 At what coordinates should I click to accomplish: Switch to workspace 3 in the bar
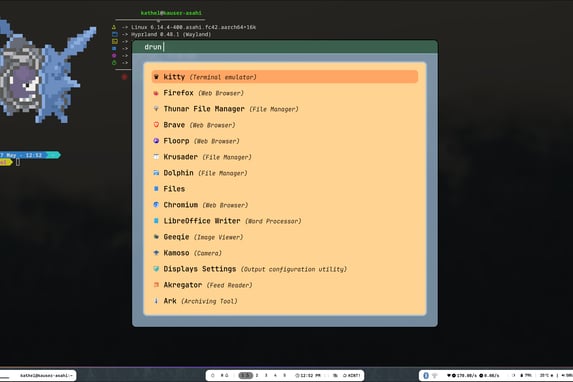[x=266, y=375]
